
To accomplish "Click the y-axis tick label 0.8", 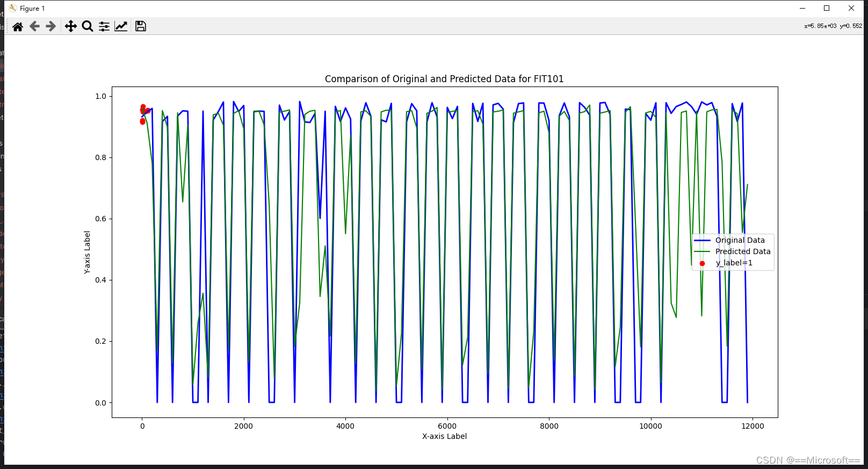I will click(x=101, y=157).
